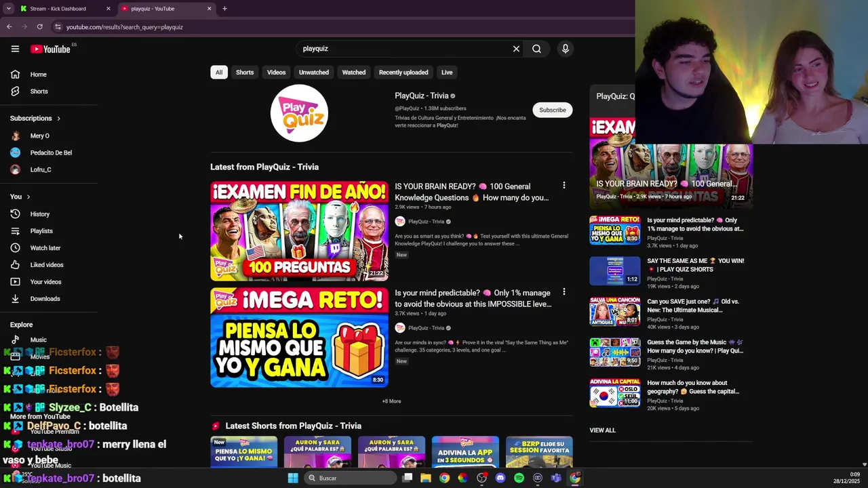
Task: Clear the search box with the X
Action: [516, 49]
